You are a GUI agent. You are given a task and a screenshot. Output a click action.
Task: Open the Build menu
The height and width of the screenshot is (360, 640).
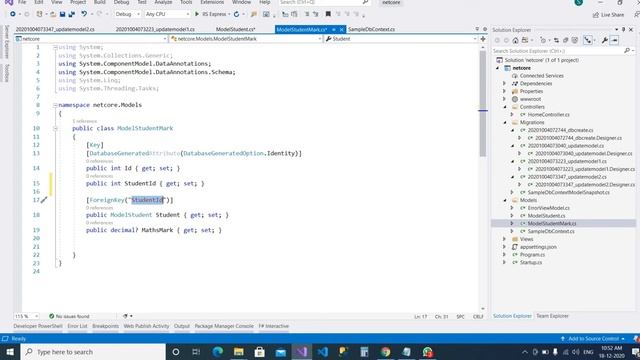pos(100,2)
